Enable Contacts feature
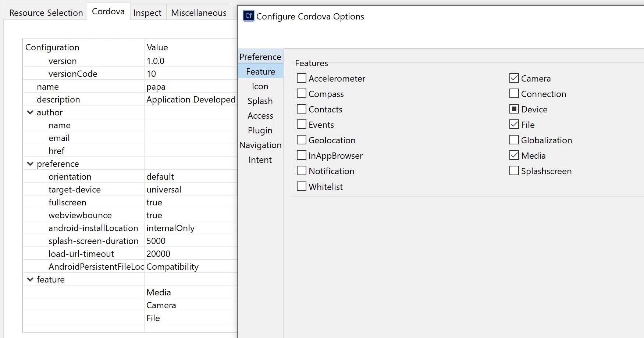Viewport: 644px width, 338px height. pos(302,109)
